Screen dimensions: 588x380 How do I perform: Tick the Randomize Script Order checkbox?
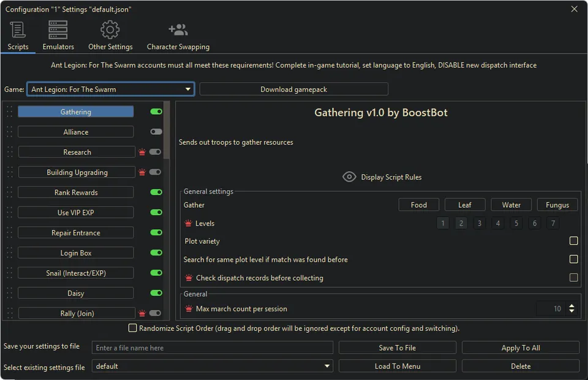[132, 328]
